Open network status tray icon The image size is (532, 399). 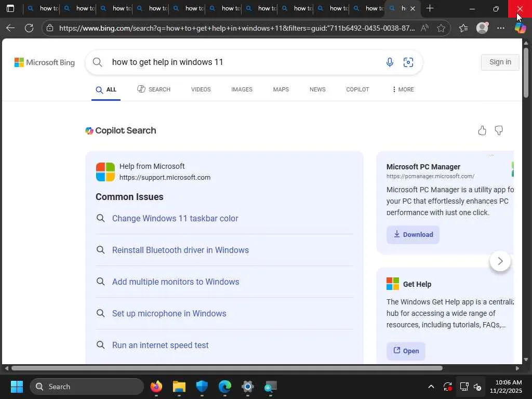click(x=464, y=387)
